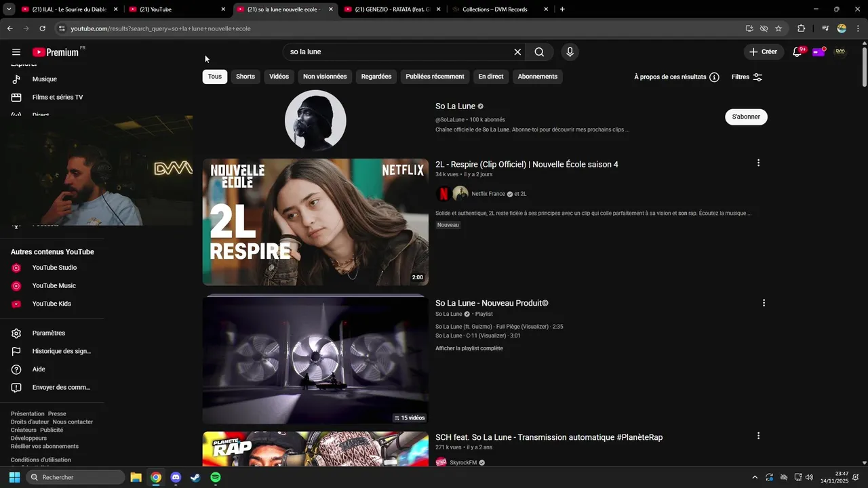
Task: Play the 2L Respire video thumbnail
Action: [x=315, y=222]
